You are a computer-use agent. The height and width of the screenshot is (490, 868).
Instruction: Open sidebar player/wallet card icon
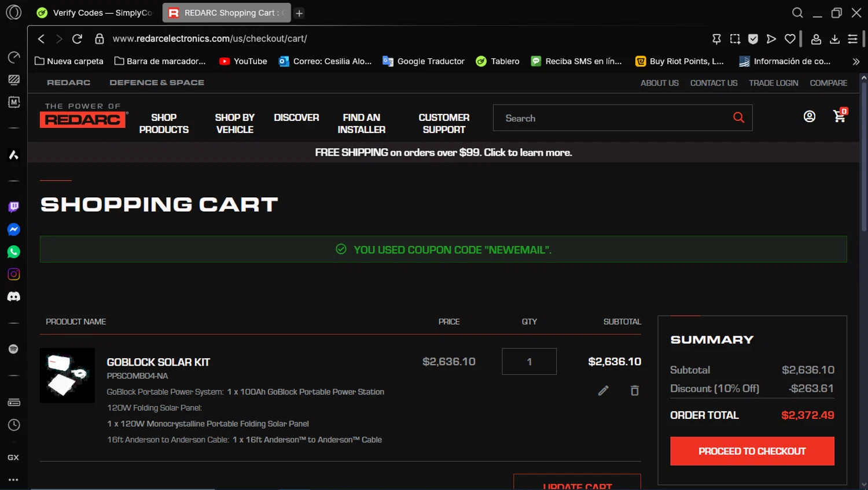tap(14, 403)
